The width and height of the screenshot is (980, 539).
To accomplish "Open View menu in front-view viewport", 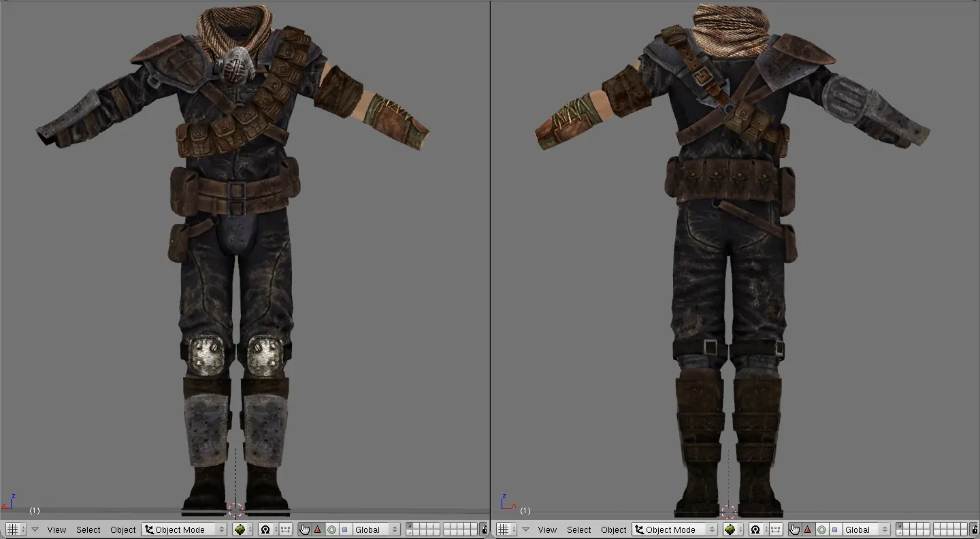I will point(56,529).
